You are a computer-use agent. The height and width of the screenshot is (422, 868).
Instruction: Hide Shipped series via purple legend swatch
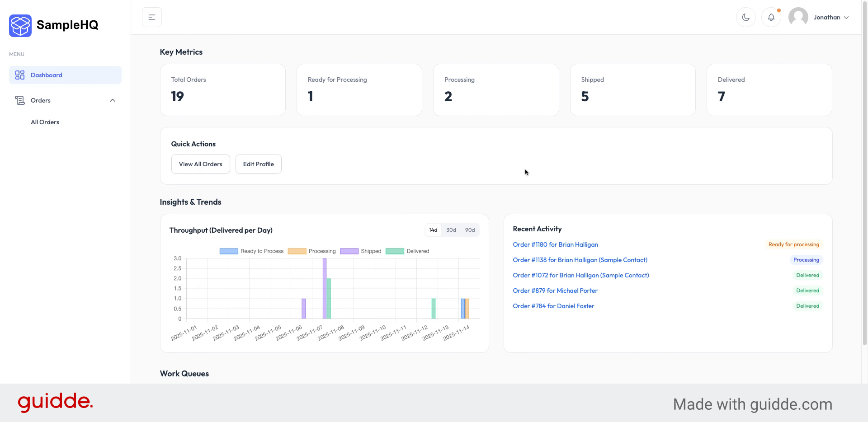(x=349, y=251)
